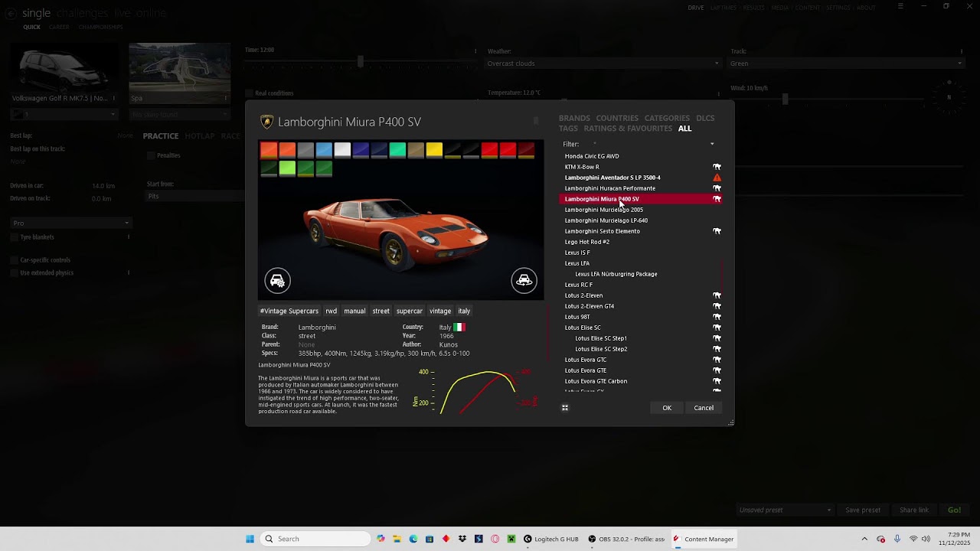Toggle Use extended physics checkbox
Viewport: 980px width, 551px height.
tap(15, 272)
